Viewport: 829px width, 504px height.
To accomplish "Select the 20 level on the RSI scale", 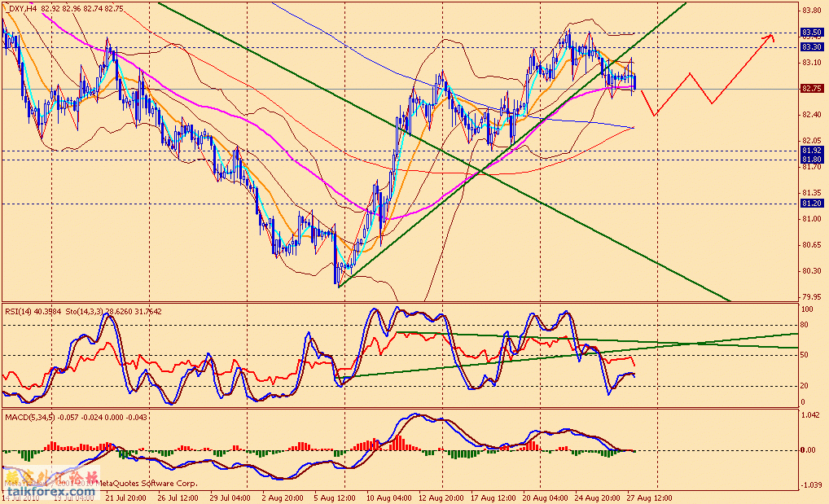I will (805, 386).
